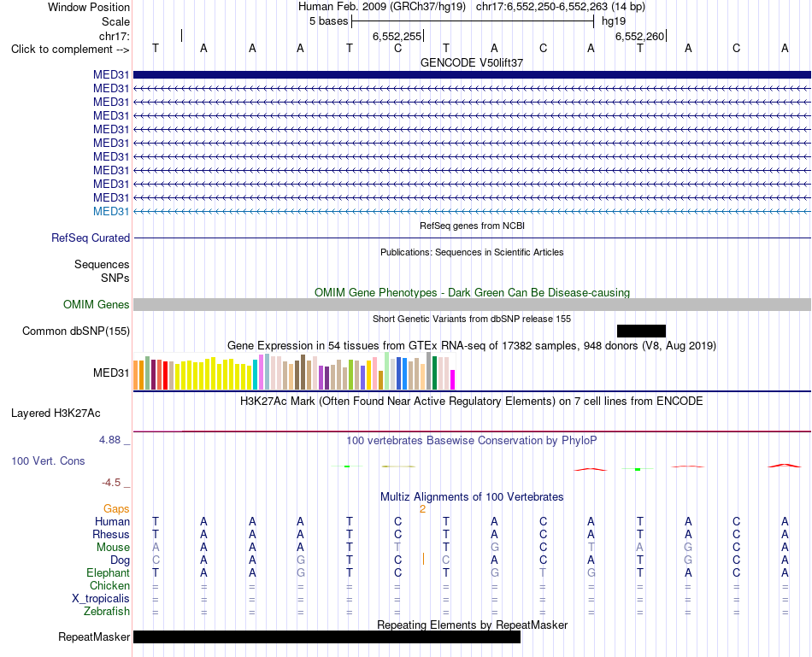Screen dimensions: 812x657
Task: Click the 4.88 PhyloP upper scale value
Action: [x=109, y=440]
